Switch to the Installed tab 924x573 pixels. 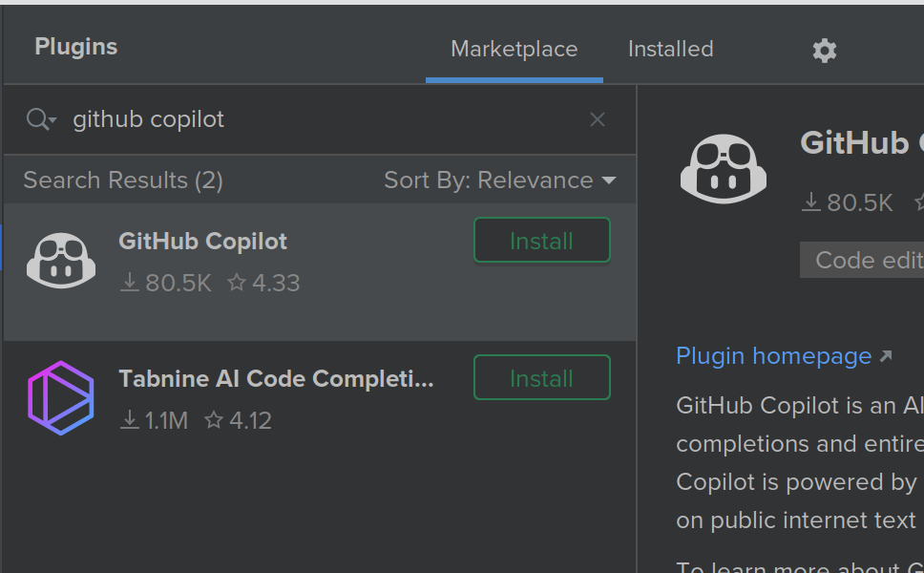pyautogui.click(x=670, y=49)
